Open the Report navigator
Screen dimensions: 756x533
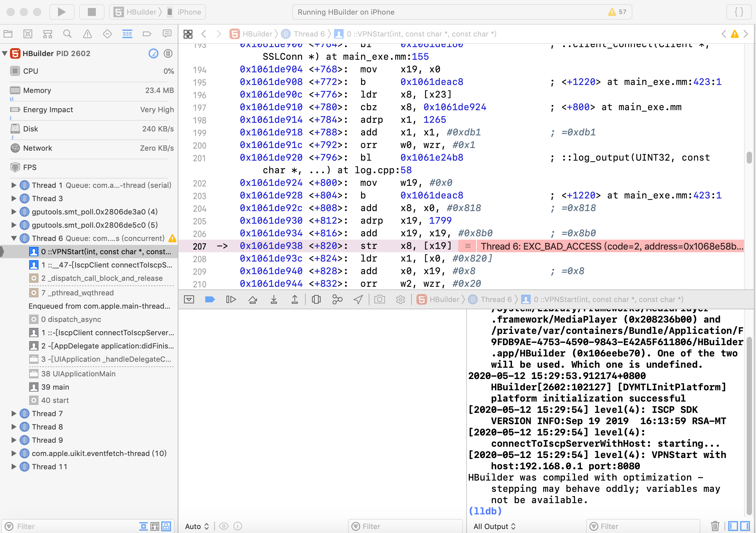pos(167,34)
